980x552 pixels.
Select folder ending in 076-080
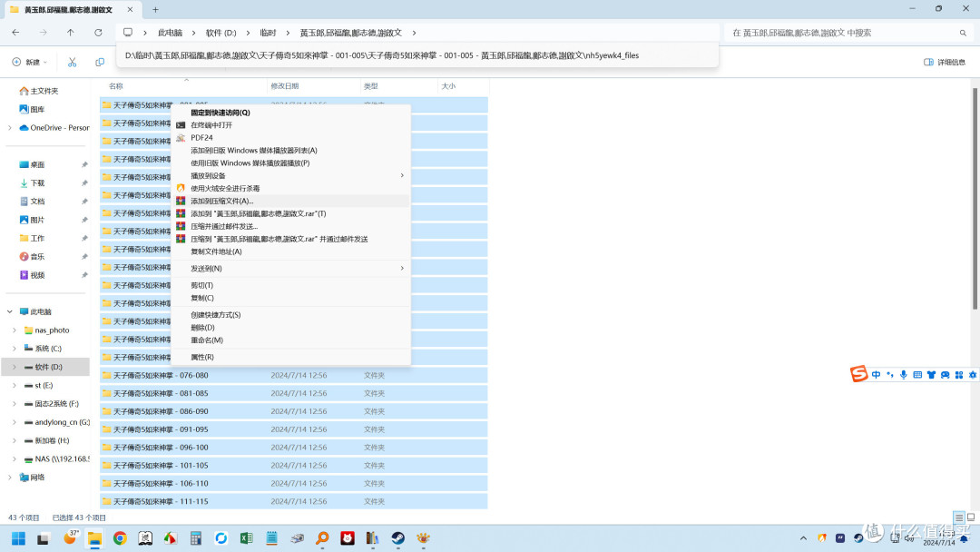tap(294, 375)
